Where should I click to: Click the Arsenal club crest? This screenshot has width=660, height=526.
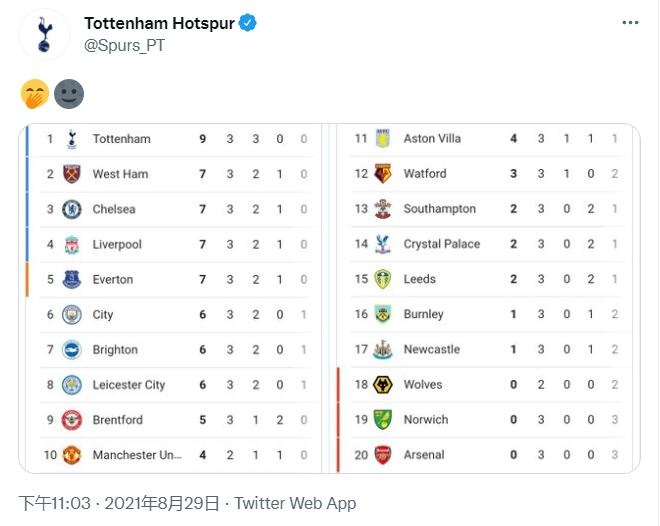pyautogui.click(x=383, y=455)
